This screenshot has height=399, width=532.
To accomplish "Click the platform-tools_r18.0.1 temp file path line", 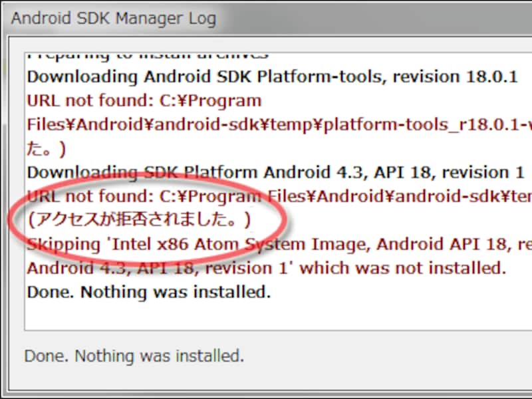I will (x=279, y=124).
